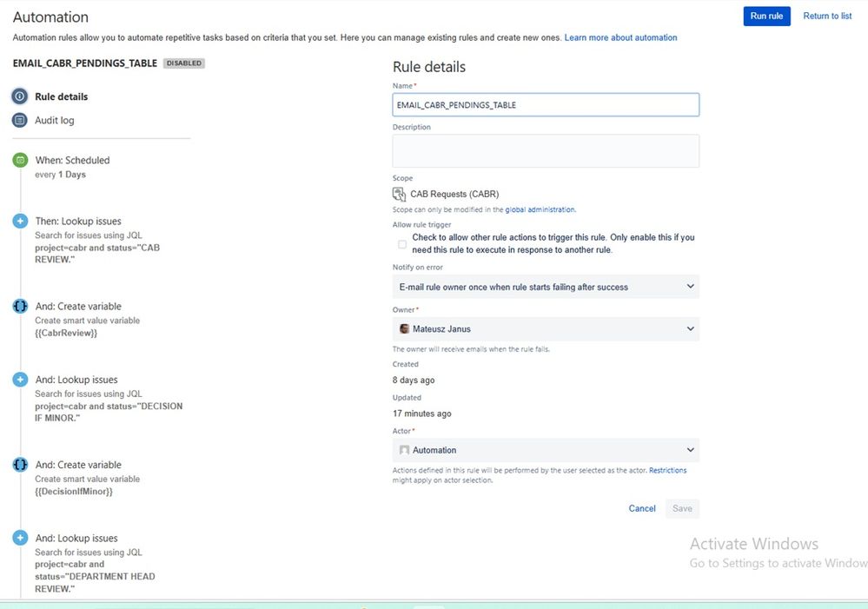Click the "8 days ago" created value
Screen dimensions: 868x609
click(414, 381)
